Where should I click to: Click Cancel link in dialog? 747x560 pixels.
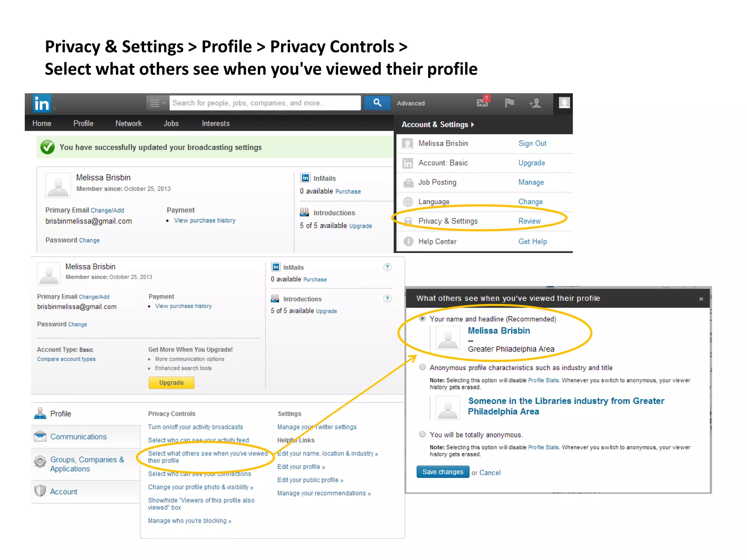489,473
